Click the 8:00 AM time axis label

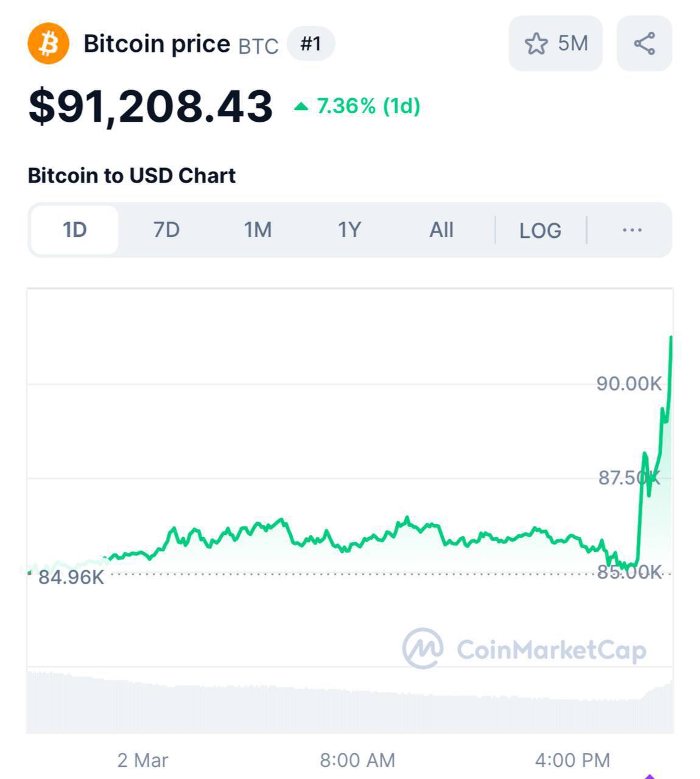(x=357, y=760)
